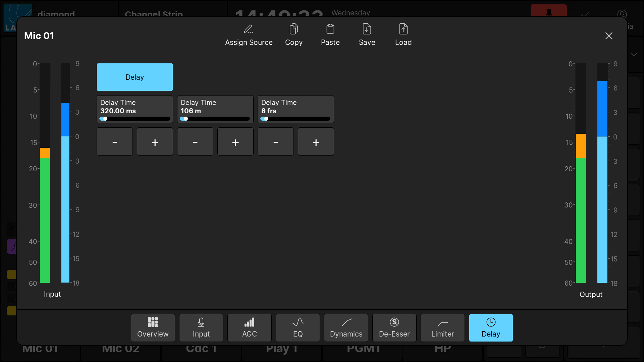Click the Assign Source pencil icon
Image resolution: width=644 pixels, height=362 pixels.
[249, 29]
